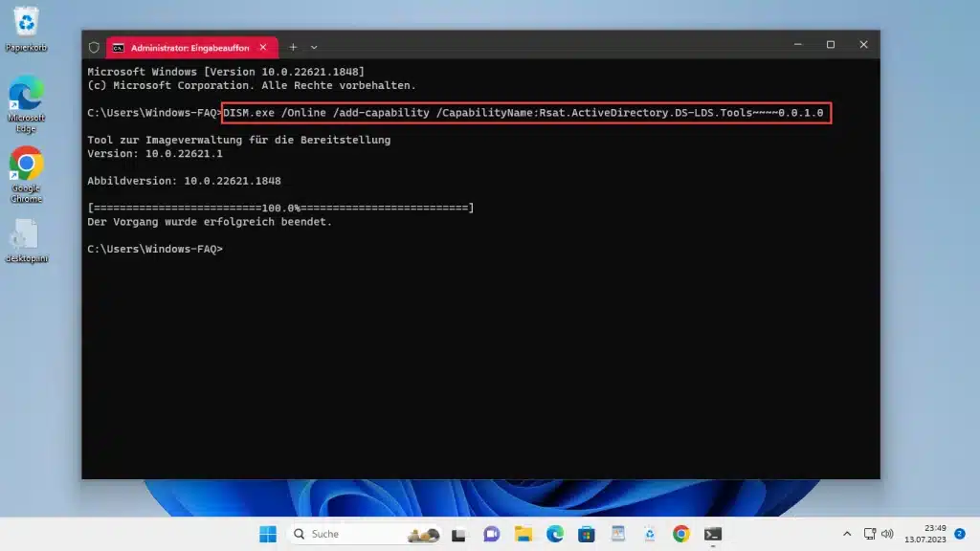The image size is (980, 551).
Task: Click the "(c) Microsoft Corporation" copyright line
Action: 252,85
